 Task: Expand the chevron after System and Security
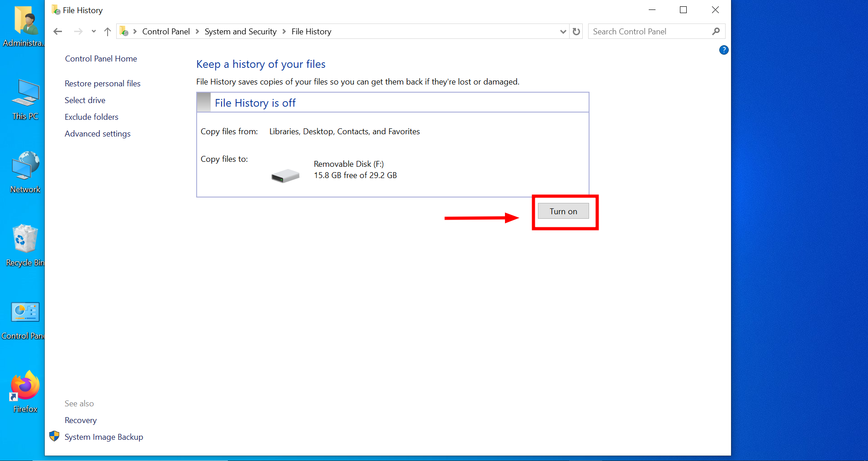pos(284,32)
